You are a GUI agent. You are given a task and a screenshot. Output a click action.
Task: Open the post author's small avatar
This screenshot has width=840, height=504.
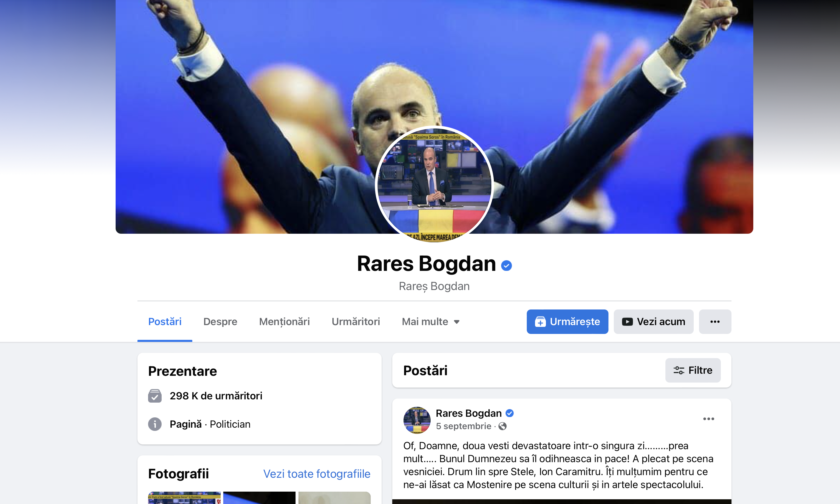point(416,420)
